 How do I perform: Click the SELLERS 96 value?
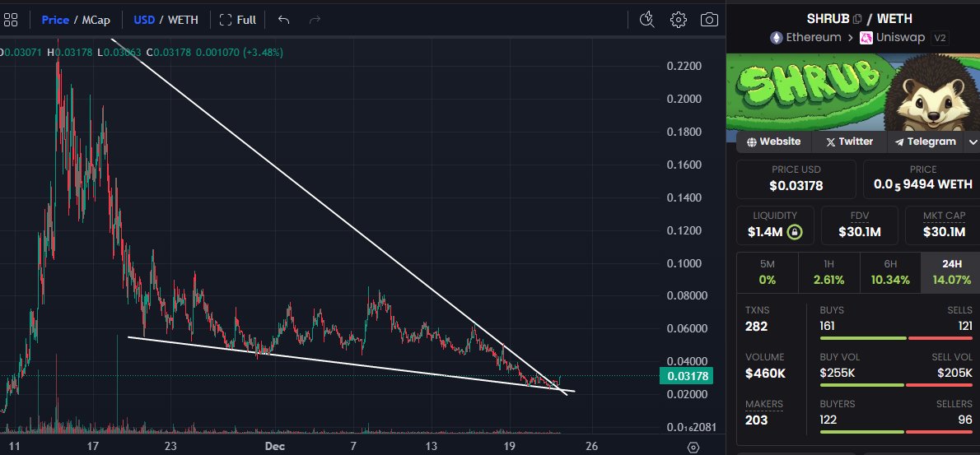coord(966,420)
